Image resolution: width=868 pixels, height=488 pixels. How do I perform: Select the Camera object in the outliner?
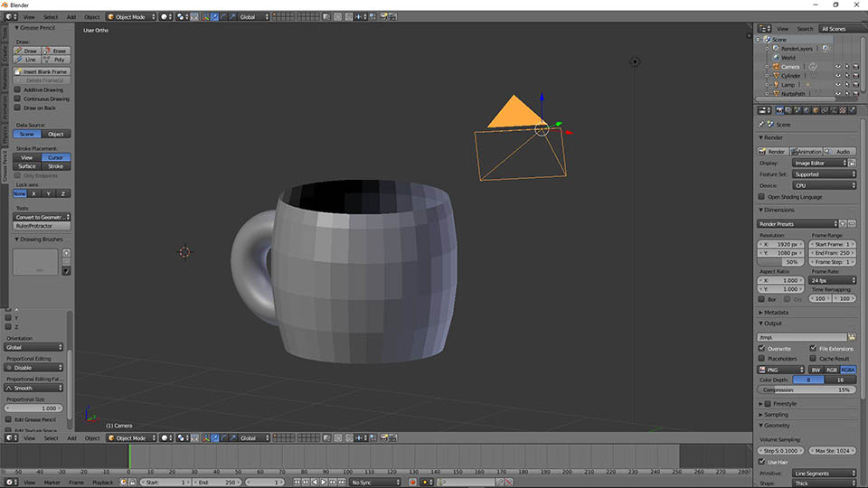(790, 67)
